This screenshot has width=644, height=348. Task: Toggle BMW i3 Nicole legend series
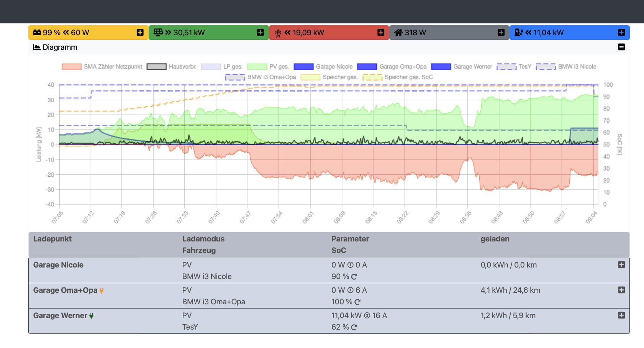566,67
